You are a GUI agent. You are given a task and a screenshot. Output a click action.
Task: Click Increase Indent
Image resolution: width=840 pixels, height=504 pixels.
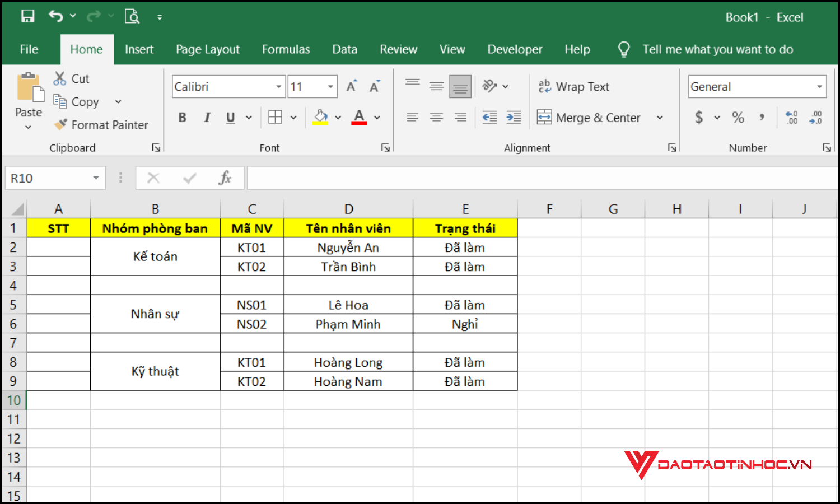click(x=514, y=117)
